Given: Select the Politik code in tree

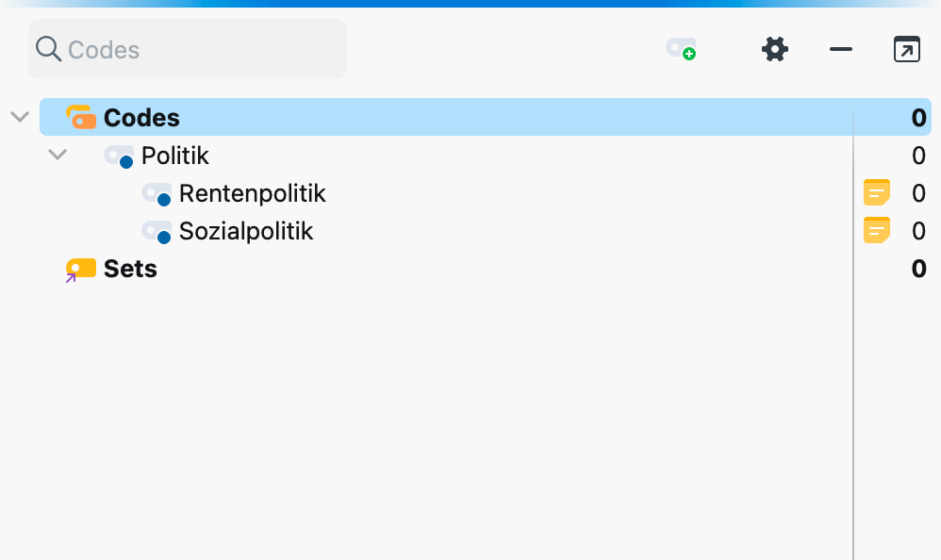Looking at the screenshot, I should tap(175, 156).
